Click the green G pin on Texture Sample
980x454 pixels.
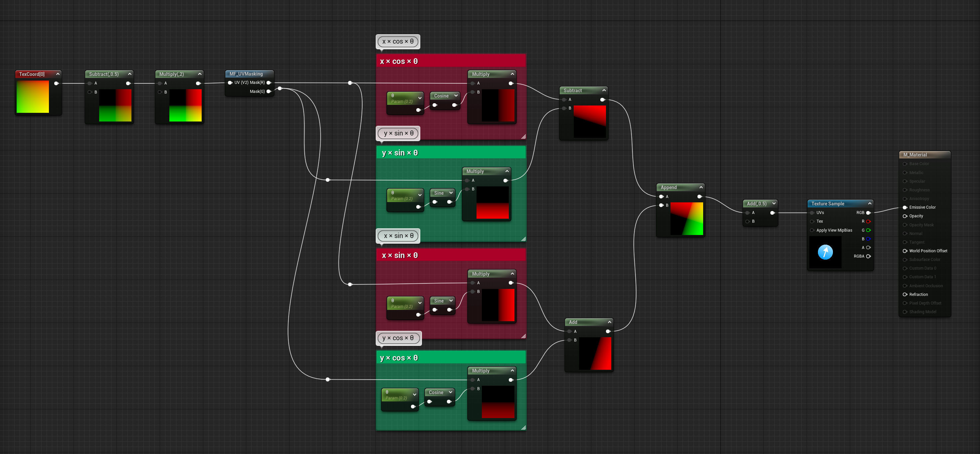coord(868,230)
